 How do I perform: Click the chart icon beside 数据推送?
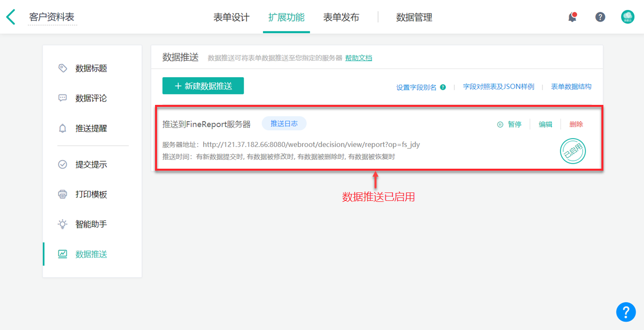tap(62, 254)
